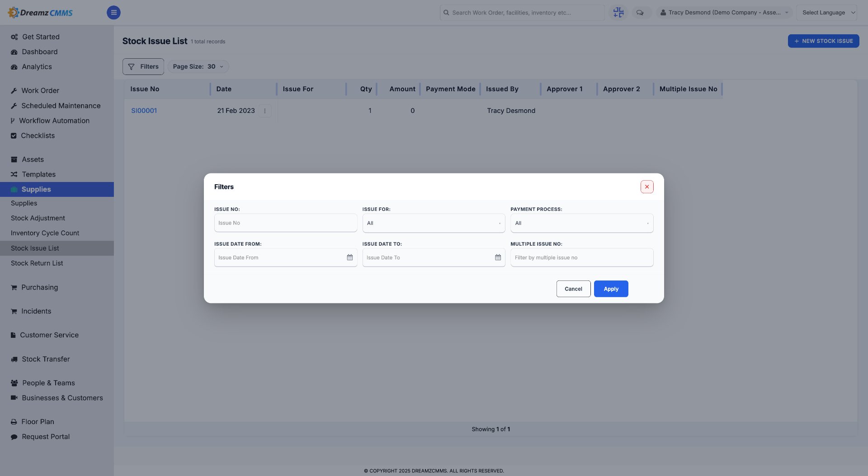Click the Amount column header
868x476 pixels.
[402, 89]
